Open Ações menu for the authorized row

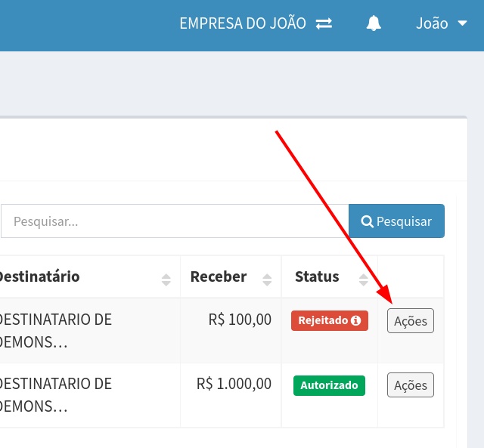click(411, 385)
